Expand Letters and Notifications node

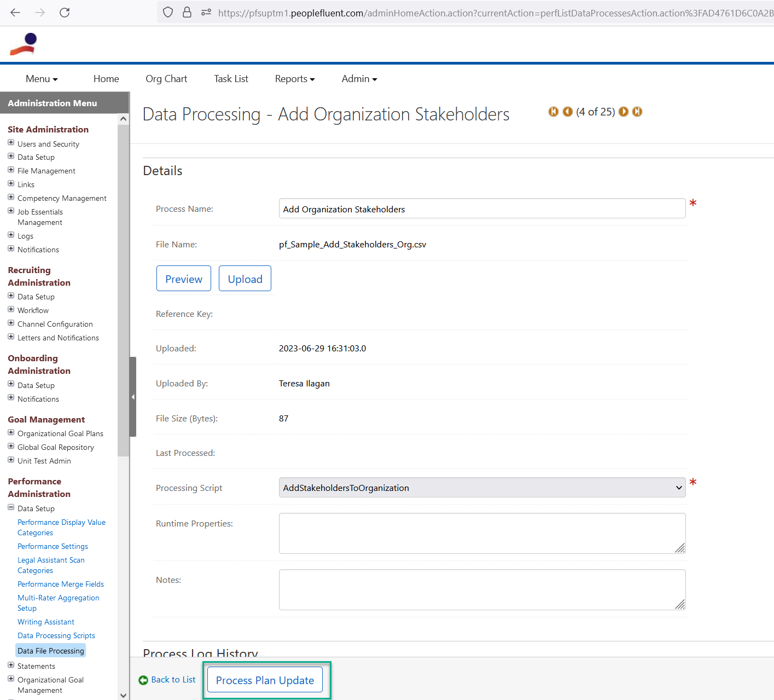click(x=11, y=337)
